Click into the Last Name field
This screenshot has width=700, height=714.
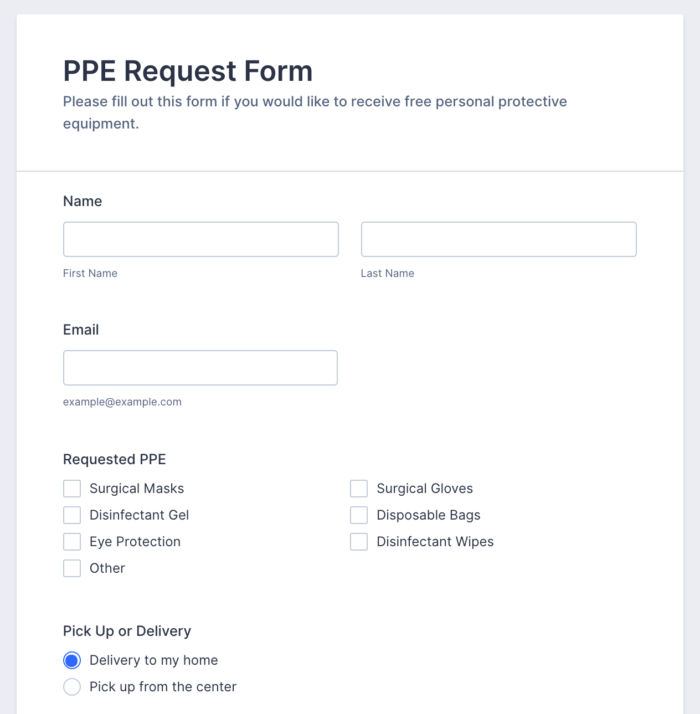point(498,240)
